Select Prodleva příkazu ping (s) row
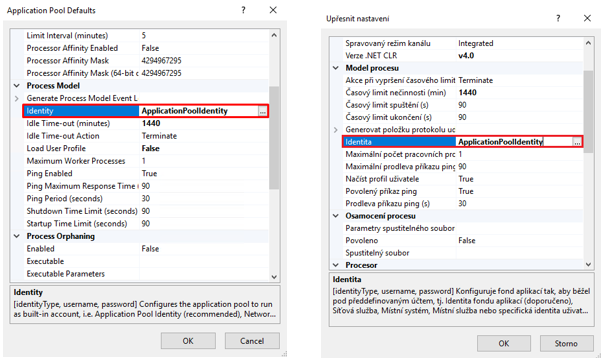The height and width of the screenshot is (360, 604). (x=463, y=203)
